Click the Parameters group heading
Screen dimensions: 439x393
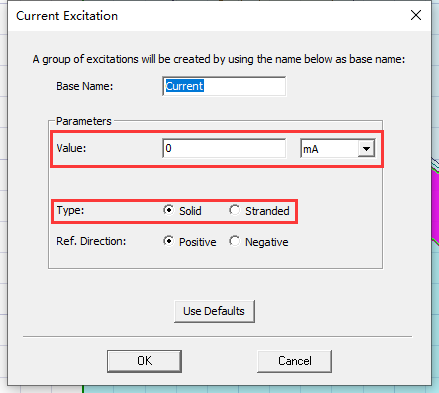tap(84, 121)
